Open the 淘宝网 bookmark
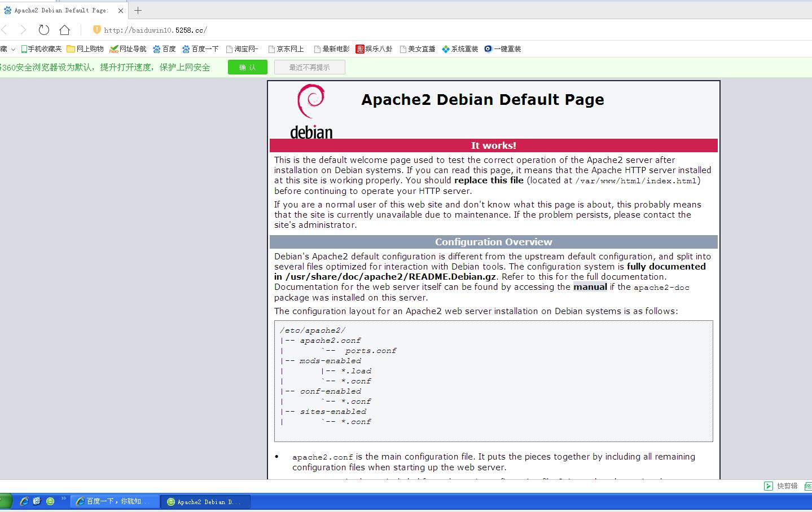This screenshot has height=512, width=812. point(242,49)
